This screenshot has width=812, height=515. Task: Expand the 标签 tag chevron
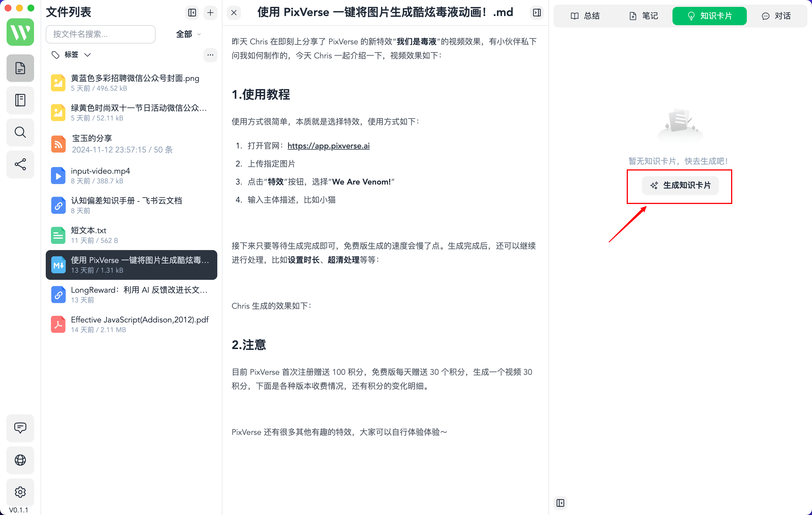point(88,55)
